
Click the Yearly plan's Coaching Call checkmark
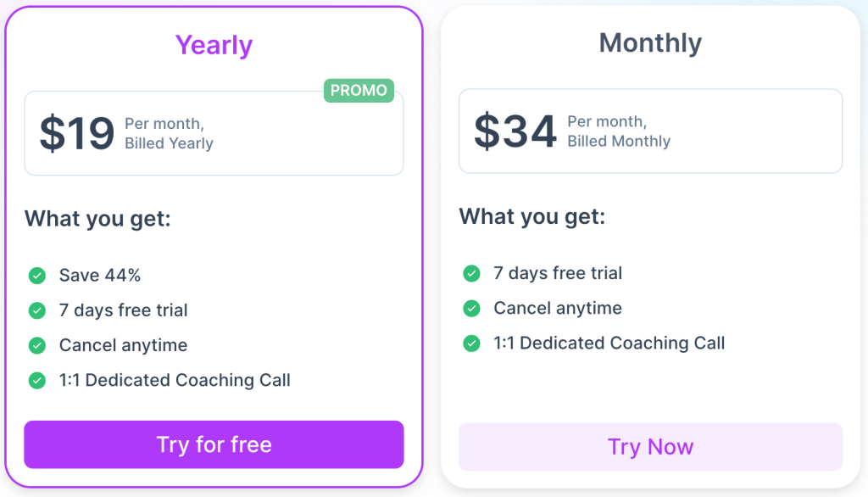[x=36, y=380]
